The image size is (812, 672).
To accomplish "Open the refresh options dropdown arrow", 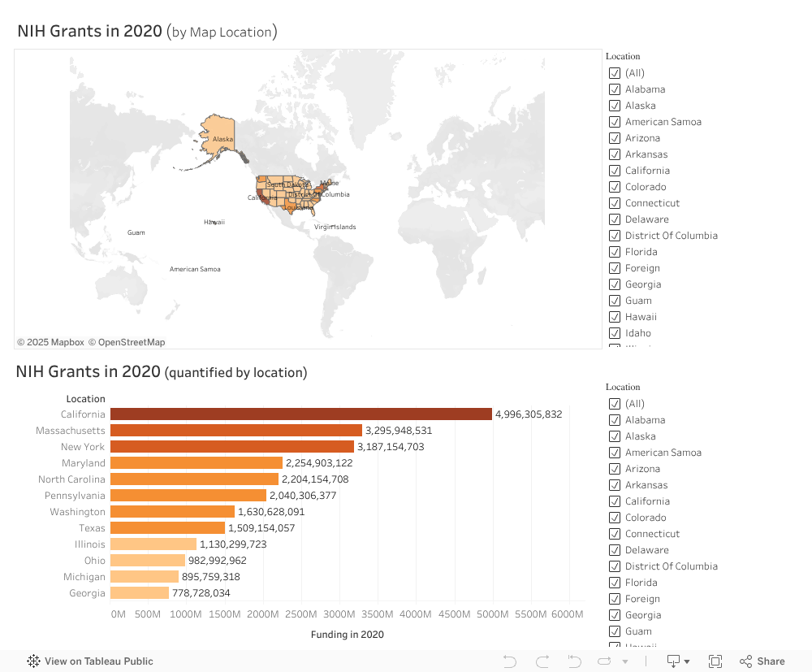I will [x=625, y=661].
